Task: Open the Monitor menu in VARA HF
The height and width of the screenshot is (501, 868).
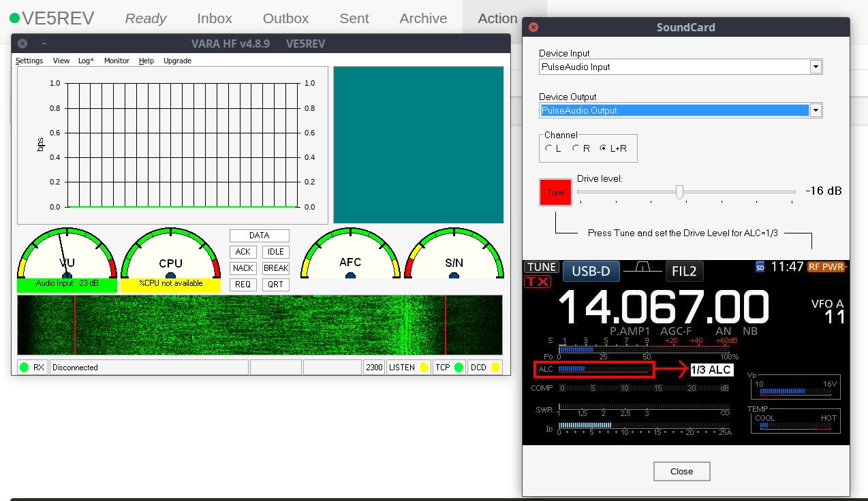Action: [x=117, y=61]
